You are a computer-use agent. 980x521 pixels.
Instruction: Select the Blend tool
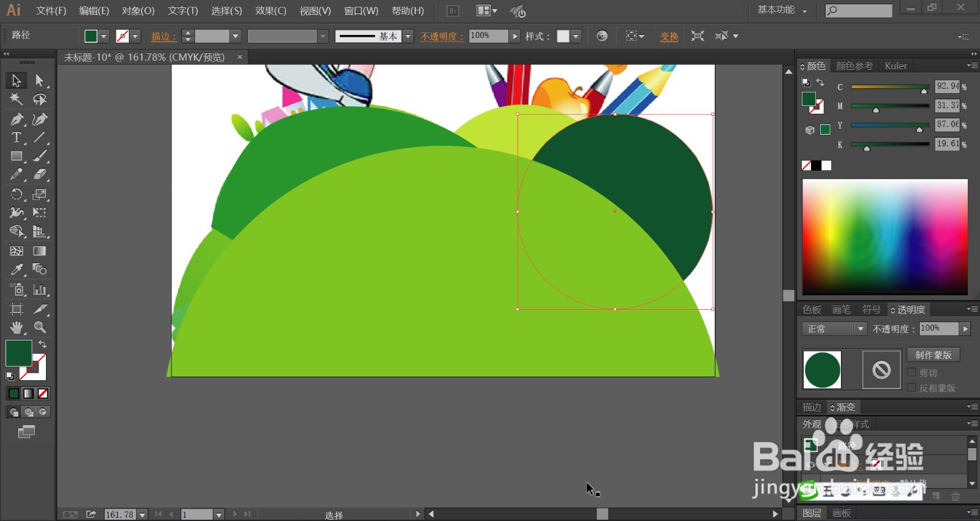coord(40,269)
